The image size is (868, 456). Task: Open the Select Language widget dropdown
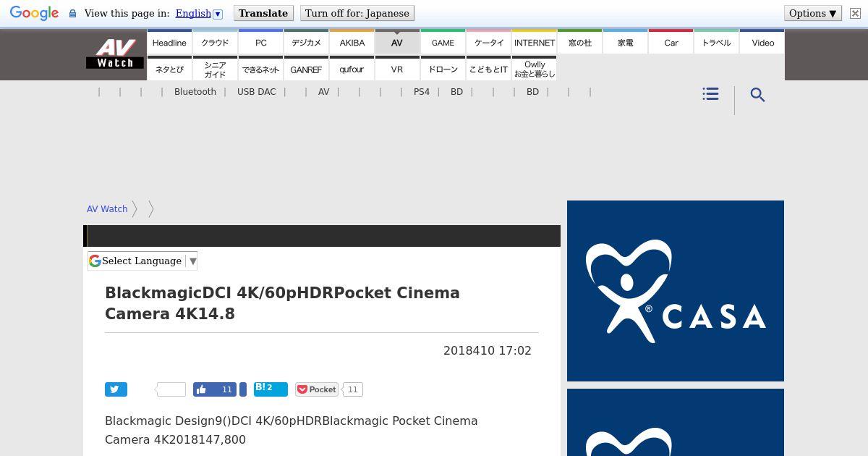(143, 261)
